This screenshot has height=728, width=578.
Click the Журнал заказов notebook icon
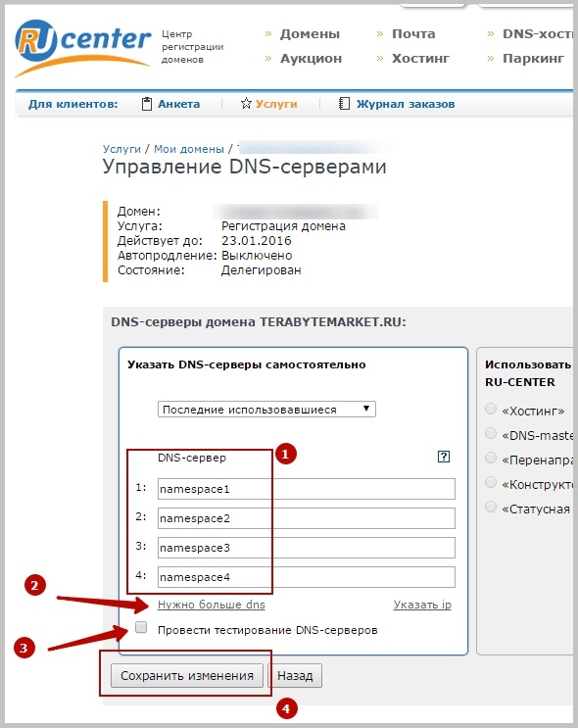[x=344, y=104]
